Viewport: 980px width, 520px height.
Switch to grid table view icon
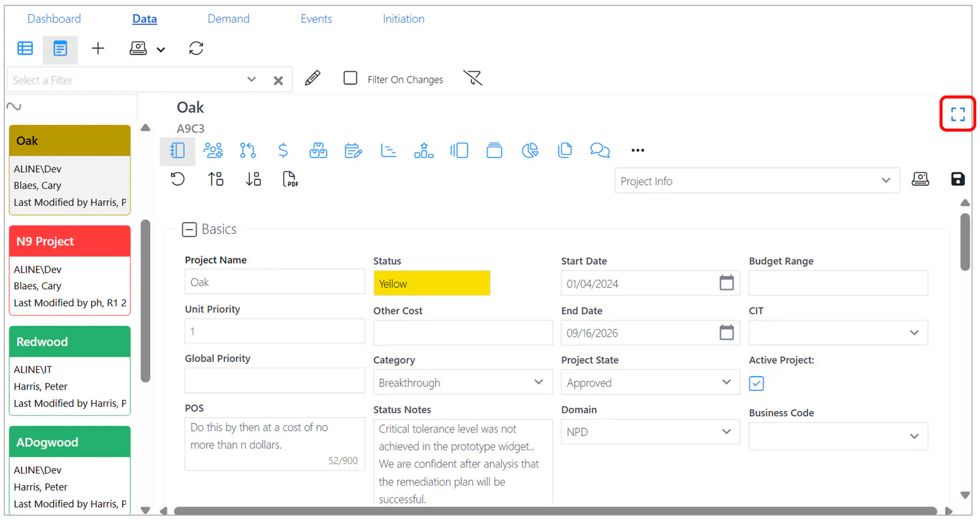pyautogui.click(x=25, y=48)
